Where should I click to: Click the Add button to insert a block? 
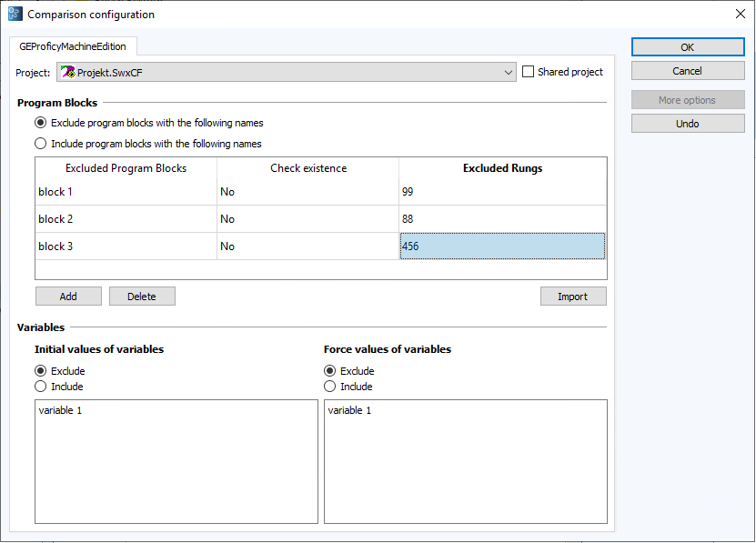68,296
